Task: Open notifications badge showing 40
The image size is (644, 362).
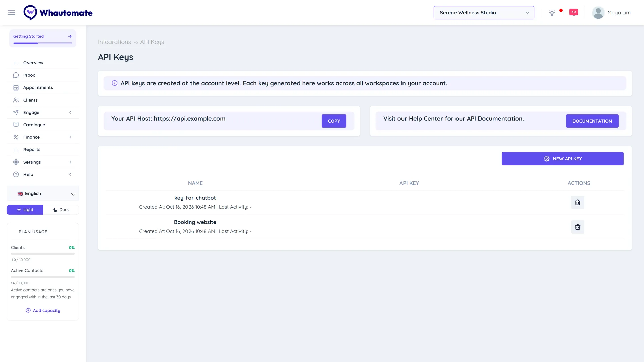Action: coord(574,12)
